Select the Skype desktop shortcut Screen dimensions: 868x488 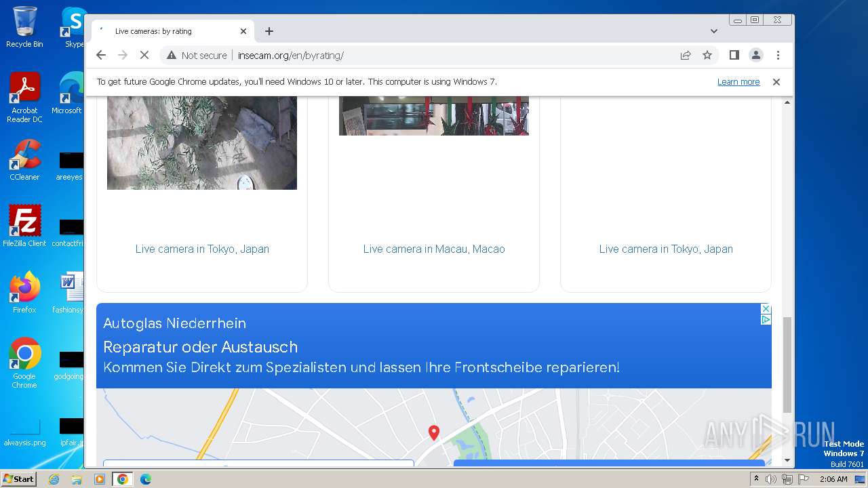pyautogui.click(x=73, y=27)
